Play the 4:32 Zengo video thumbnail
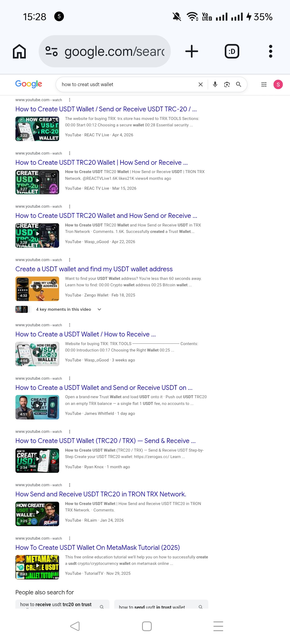 37,289
